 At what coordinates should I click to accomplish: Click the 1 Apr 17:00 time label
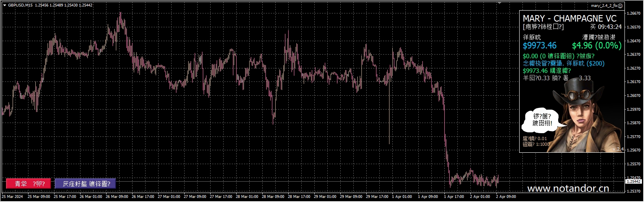click(x=453, y=197)
